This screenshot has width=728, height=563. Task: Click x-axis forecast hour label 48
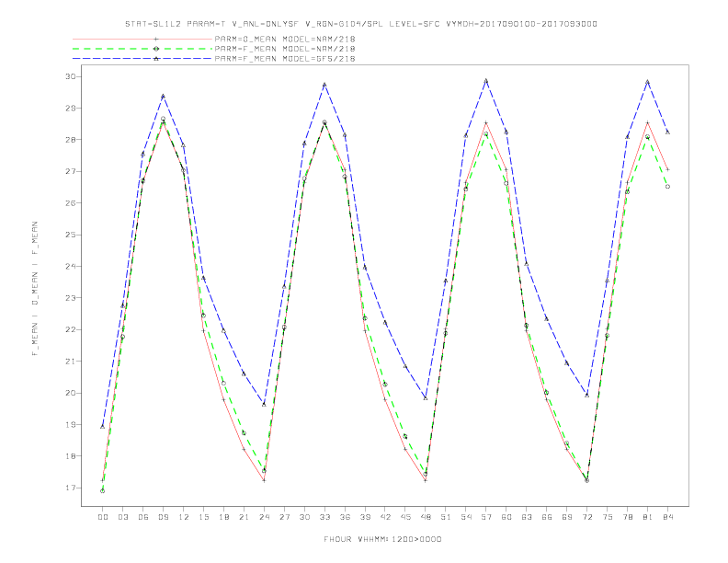pyautogui.click(x=426, y=517)
